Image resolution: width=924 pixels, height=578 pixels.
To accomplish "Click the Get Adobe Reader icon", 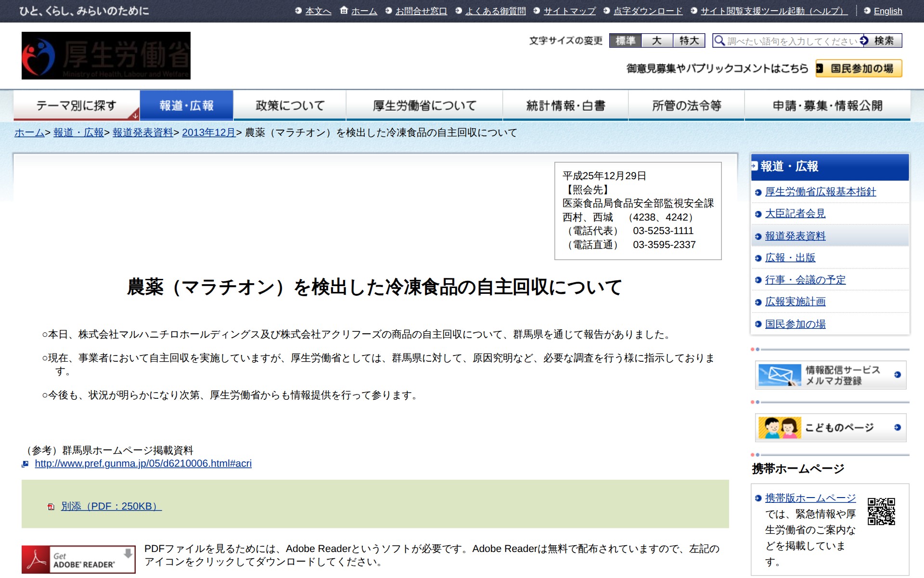I will (78, 559).
